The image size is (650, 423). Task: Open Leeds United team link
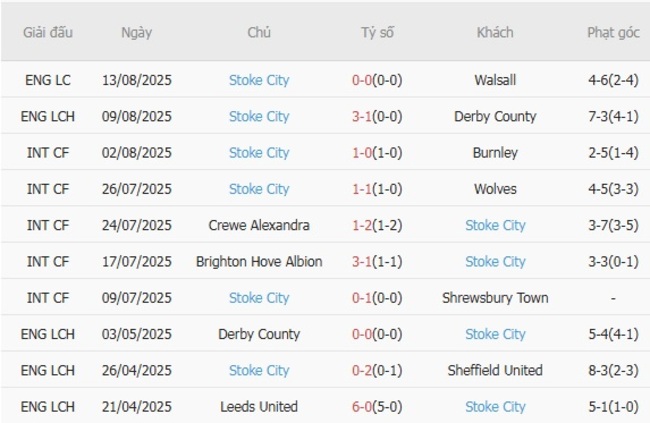point(259,407)
